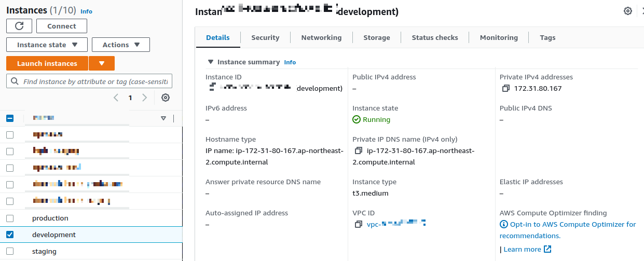Select the staging instance row

(91, 251)
